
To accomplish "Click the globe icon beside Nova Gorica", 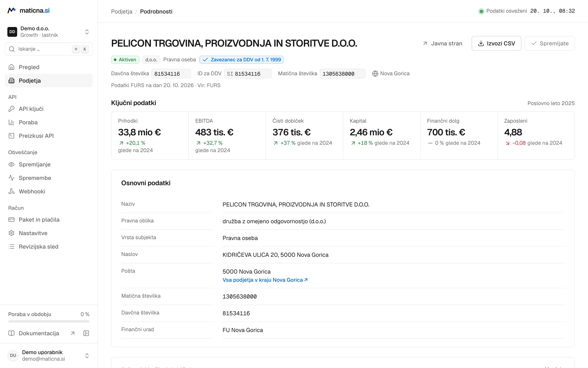I will (x=375, y=74).
